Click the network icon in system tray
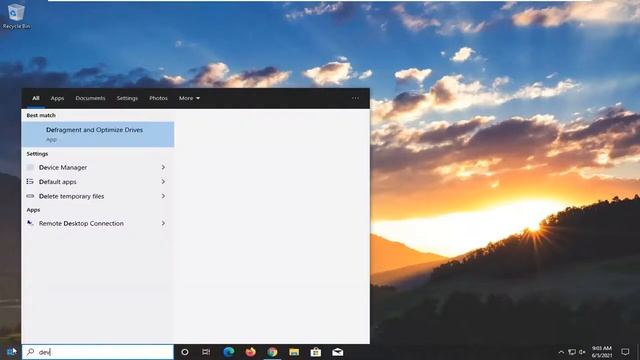This screenshot has height=360, width=640. [x=572, y=352]
